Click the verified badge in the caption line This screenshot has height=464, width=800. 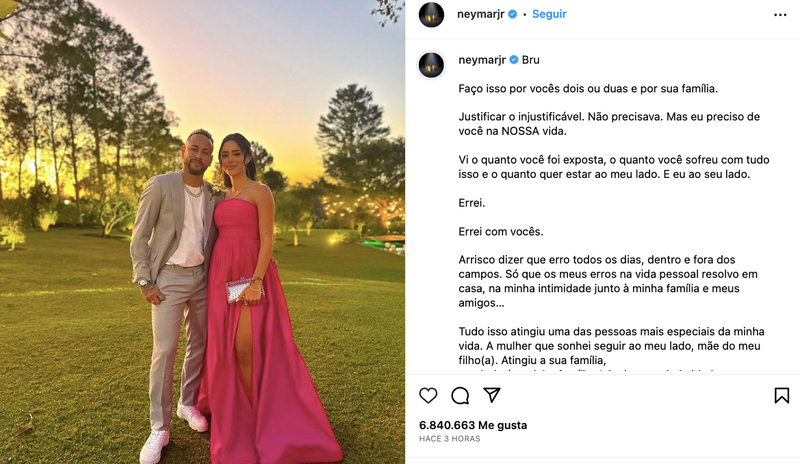[514, 60]
